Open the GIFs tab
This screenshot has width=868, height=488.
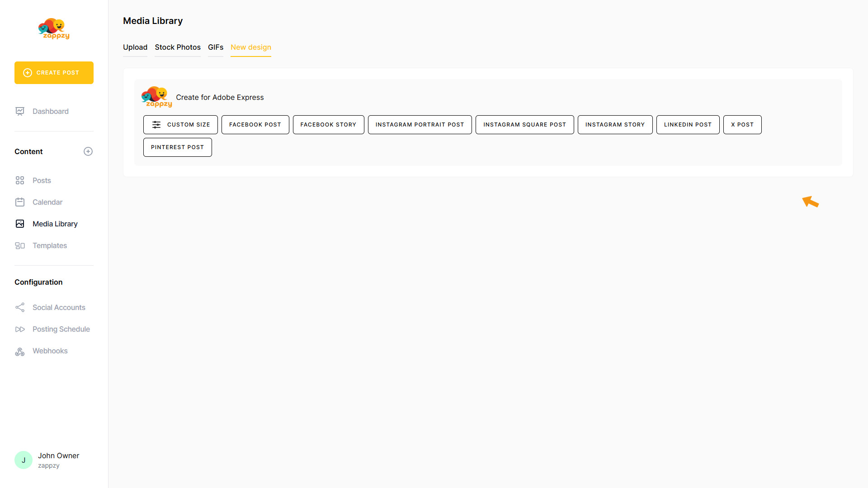coord(216,47)
